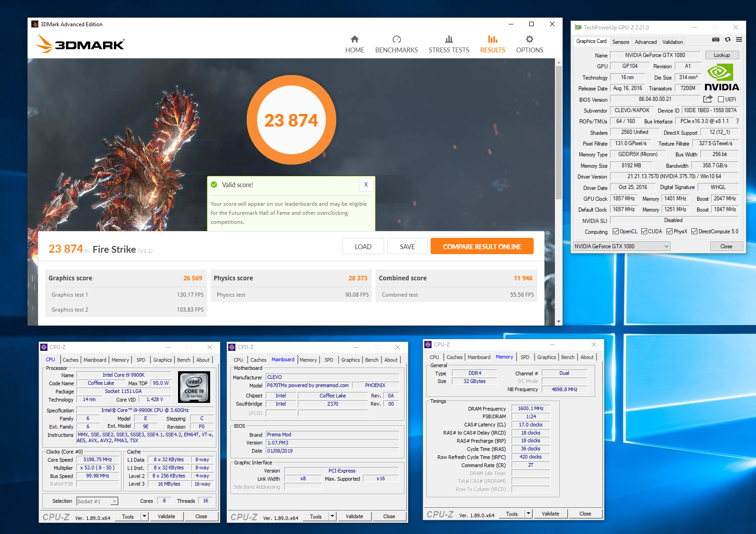The image size is (756, 534).
Task: Click the Core Speed value 5198.75 MHz
Action: tap(98, 459)
